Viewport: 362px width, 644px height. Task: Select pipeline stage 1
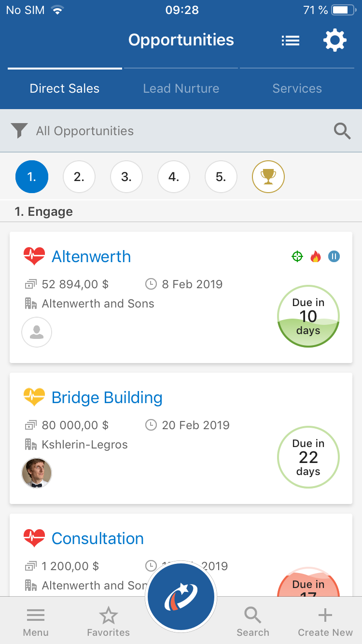tap(32, 177)
